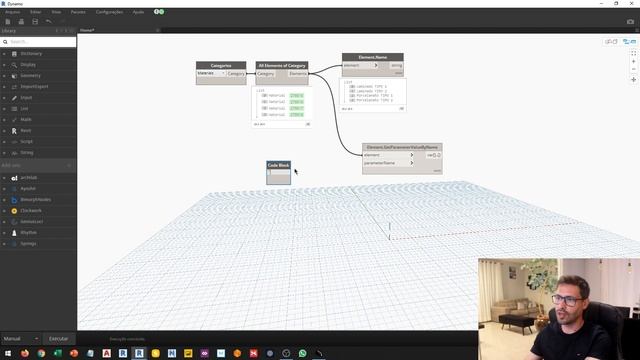Image resolution: width=640 pixels, height=360 pixels.
Task: Expand the String library category
Action: point(4,153)
